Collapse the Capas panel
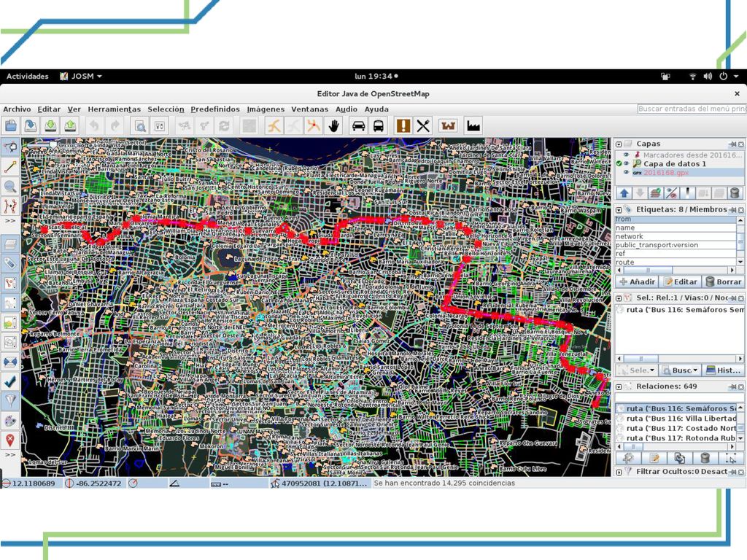Image resolution: width=747 pixels, height=560 pixels. [619, 144]
